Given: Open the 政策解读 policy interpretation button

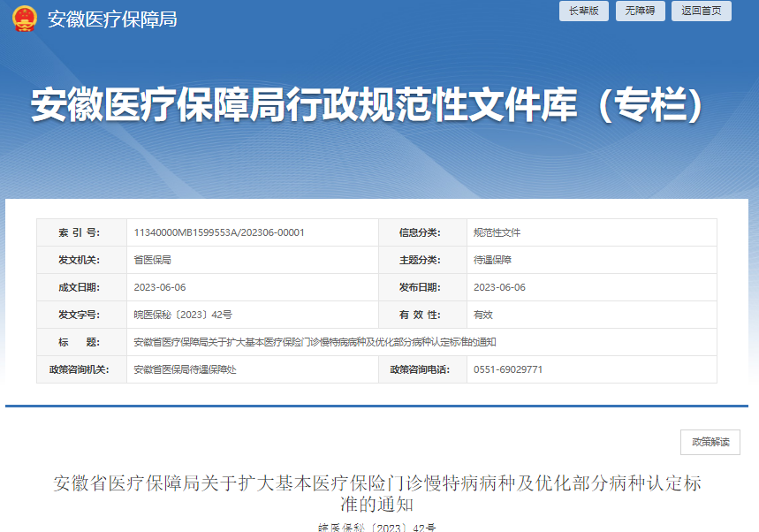Looking at the screenshot, I should [710, 442].
